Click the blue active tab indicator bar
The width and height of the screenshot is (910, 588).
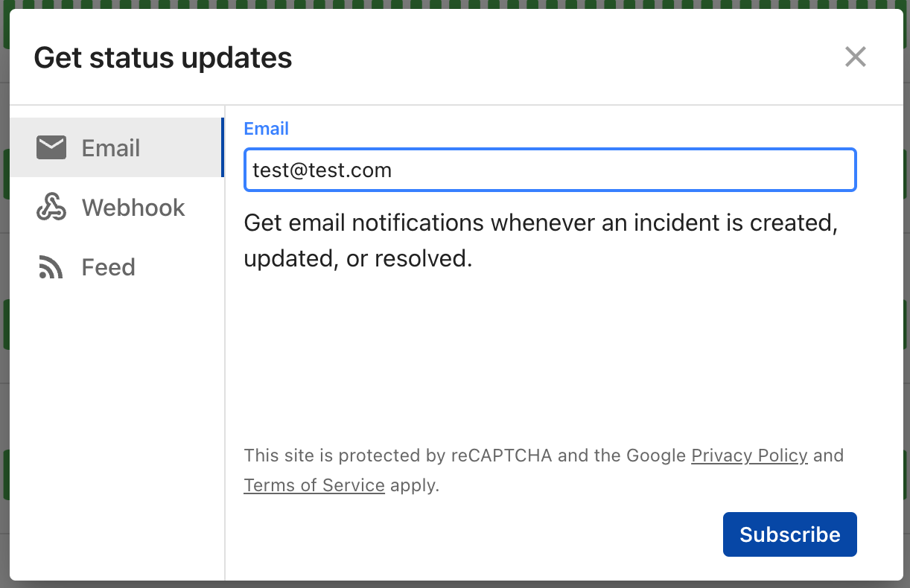[222, 147]
